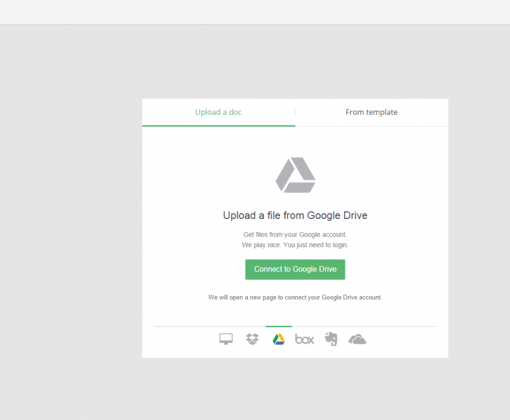510x420 pixels.
Task: Click the Get files from your Google account text
Action: coord(295,235)
